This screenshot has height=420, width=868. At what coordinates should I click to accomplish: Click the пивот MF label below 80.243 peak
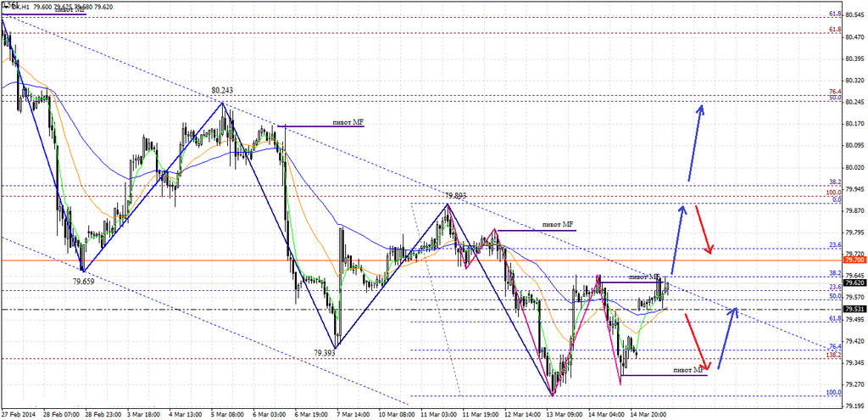(x=348, y=122)
